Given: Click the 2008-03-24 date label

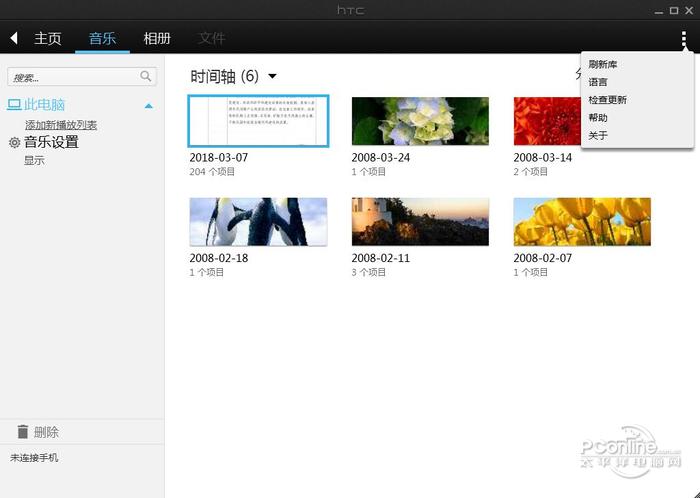Looking at the screenshot, I should click(x=380, y=158).
